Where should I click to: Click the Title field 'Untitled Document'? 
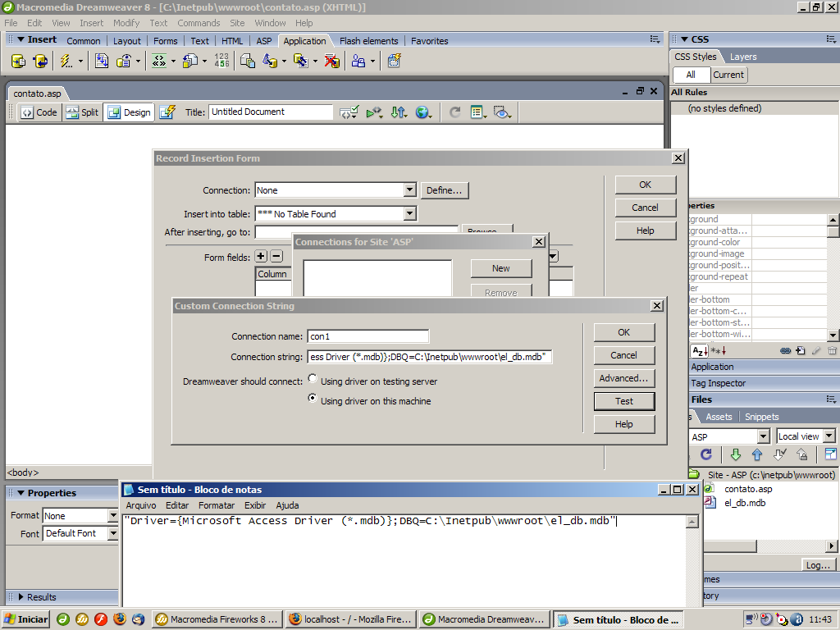tap(271, 112)
